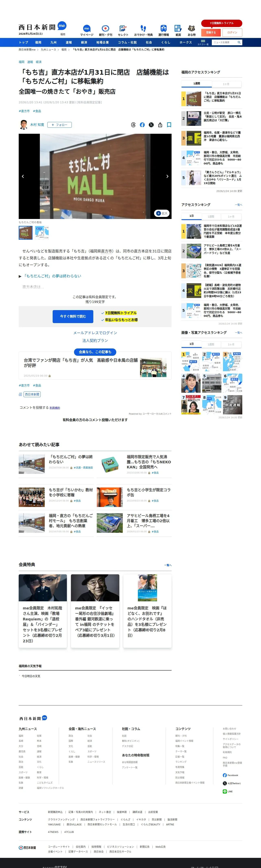Screen dimensions: 261x868
Task: Open photo ranking image number 9 倒産速報
Action: click(x=233, y=404)
